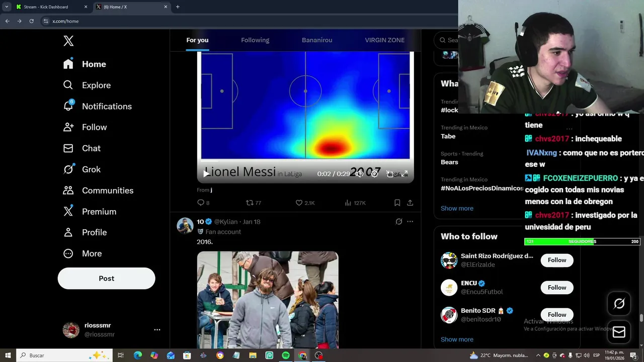Switch to the VIRGIN ZONE tab

tap(384, 40)
